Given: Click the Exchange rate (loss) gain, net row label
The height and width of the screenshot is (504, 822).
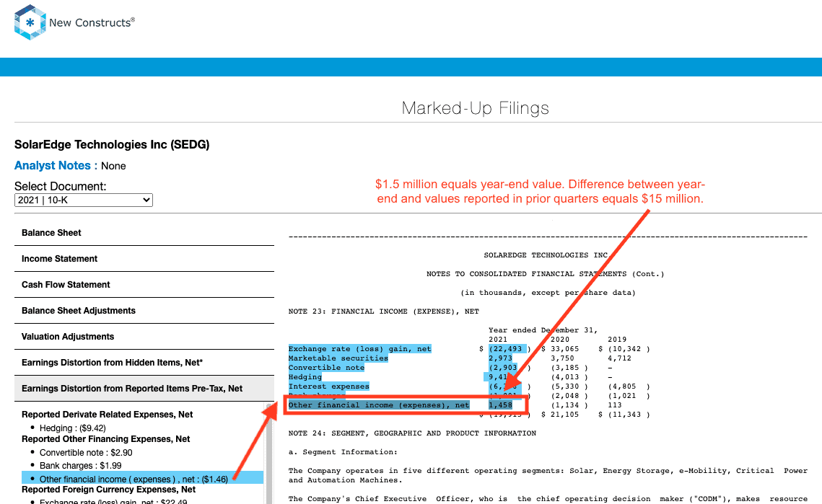Looking at the screenshot, I should [359, 349].
